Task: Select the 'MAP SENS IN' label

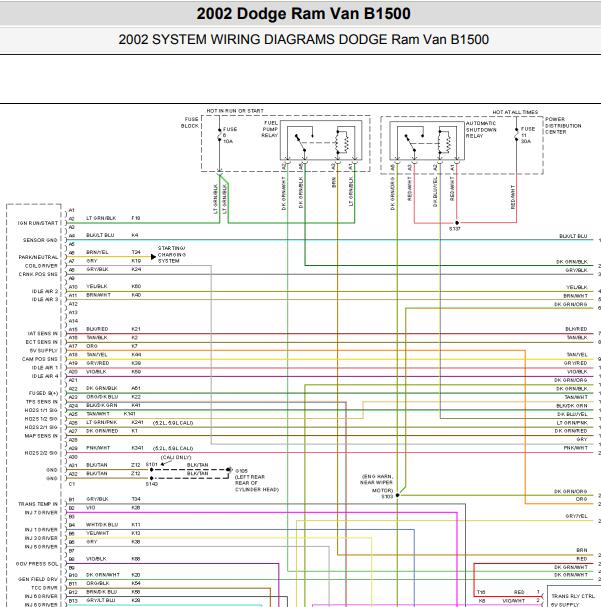Action: 41,436
